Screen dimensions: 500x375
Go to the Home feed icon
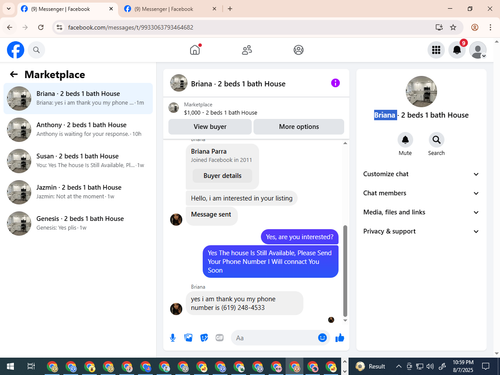pyautogui.click(x=195, y=50)
